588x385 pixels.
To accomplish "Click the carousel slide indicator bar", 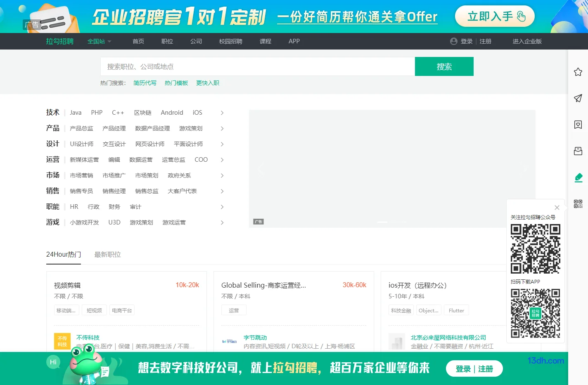I will [392, 222].
